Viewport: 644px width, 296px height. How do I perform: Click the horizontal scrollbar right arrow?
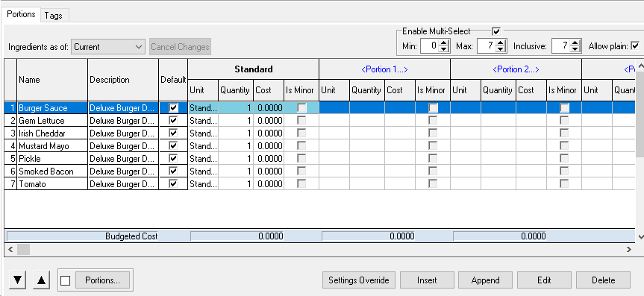click(629, 249)
